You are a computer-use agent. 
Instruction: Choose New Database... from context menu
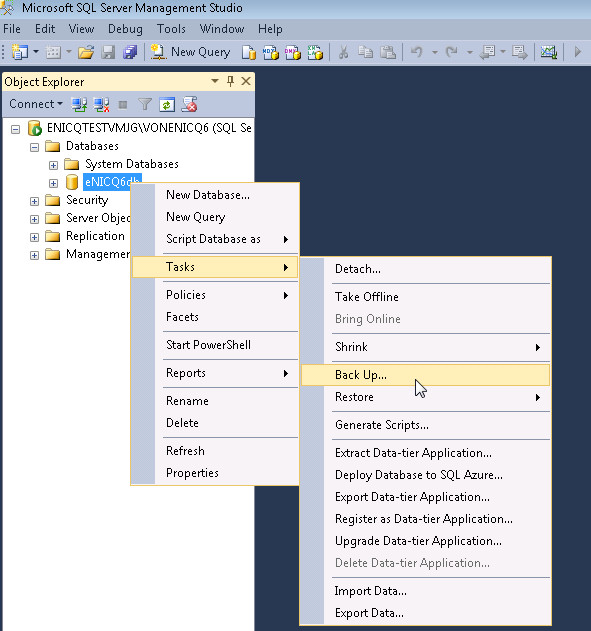215,195
